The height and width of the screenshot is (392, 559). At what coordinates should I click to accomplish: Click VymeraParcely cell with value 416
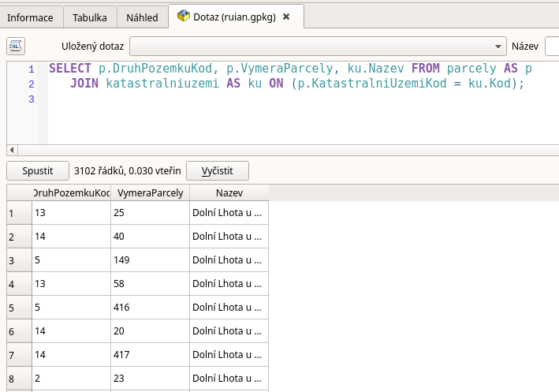pyautogui.click(x=150, y=308)
